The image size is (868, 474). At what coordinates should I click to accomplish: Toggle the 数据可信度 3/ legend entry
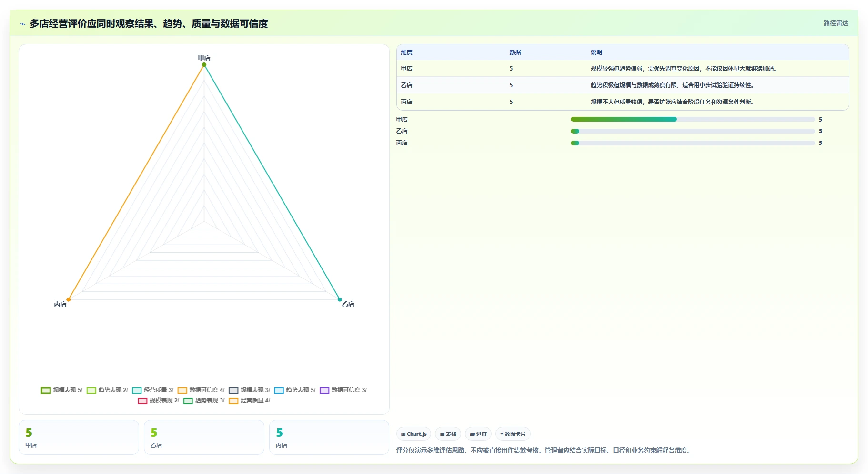tap(343, 390)
